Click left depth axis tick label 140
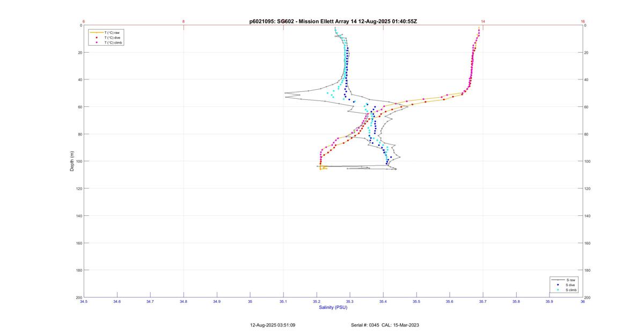Image resolution: width=644 pixels, height=334 pixels. (x=78, y=216)
